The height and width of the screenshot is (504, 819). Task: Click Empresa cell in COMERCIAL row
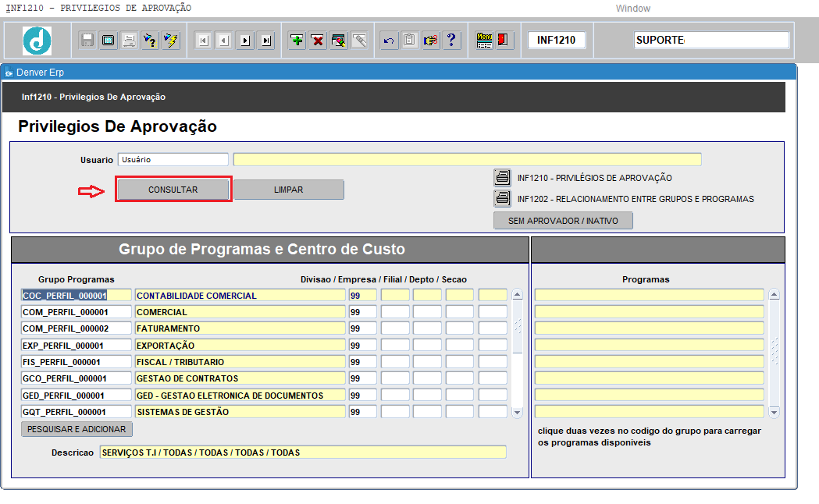tap(395, 312)
